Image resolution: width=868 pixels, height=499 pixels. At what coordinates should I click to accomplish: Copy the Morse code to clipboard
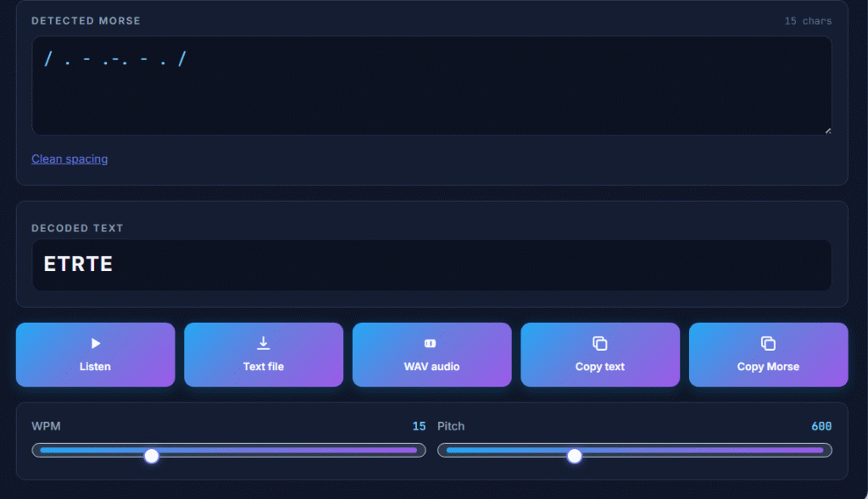[768, 355]
